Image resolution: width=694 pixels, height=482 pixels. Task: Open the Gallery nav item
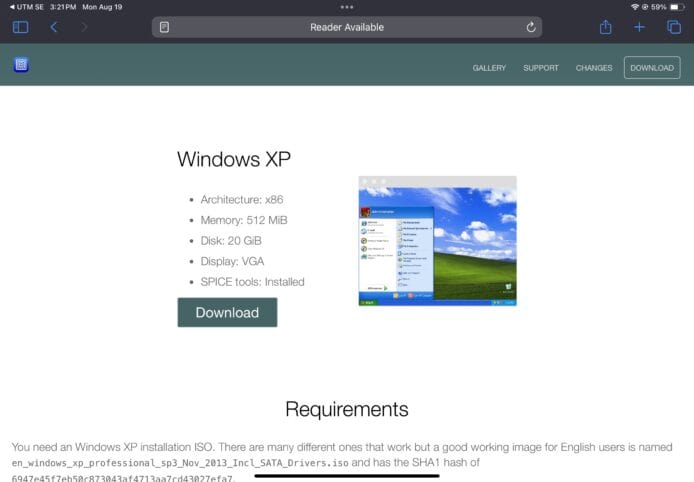tap(489, 68)
